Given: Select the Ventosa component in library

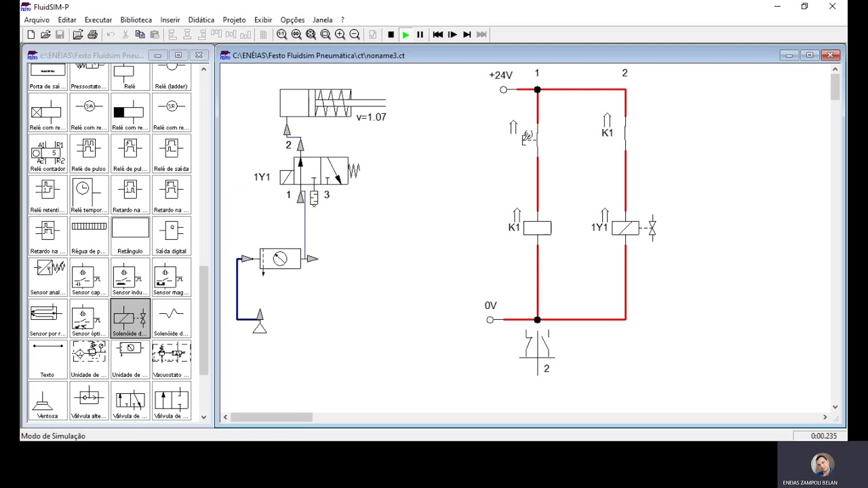Looking at the screenshot, I should pyautogui.click(x=48, y=401).
